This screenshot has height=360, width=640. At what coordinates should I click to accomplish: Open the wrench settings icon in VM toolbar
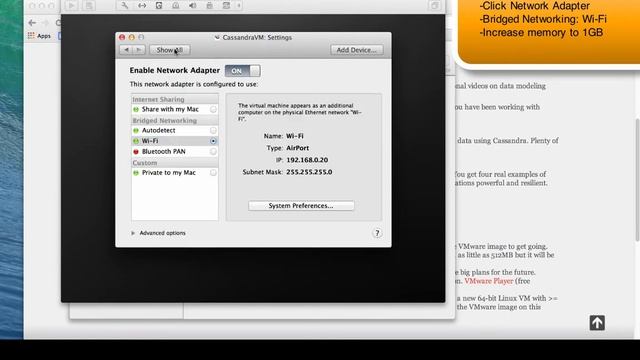[x=124, y=5]
